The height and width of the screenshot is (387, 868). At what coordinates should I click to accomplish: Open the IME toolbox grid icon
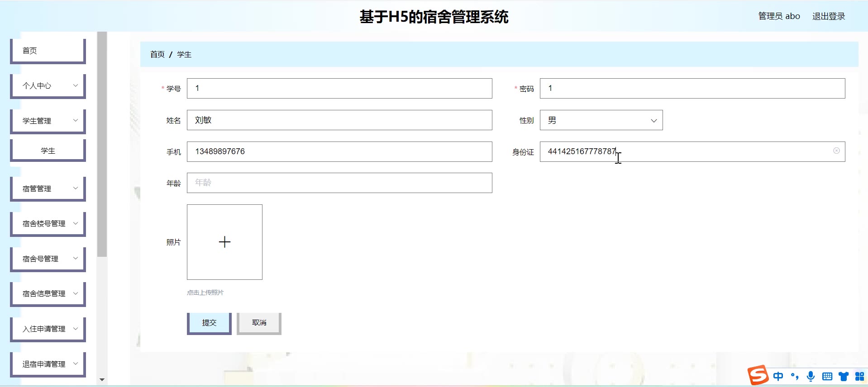point(859,376)
